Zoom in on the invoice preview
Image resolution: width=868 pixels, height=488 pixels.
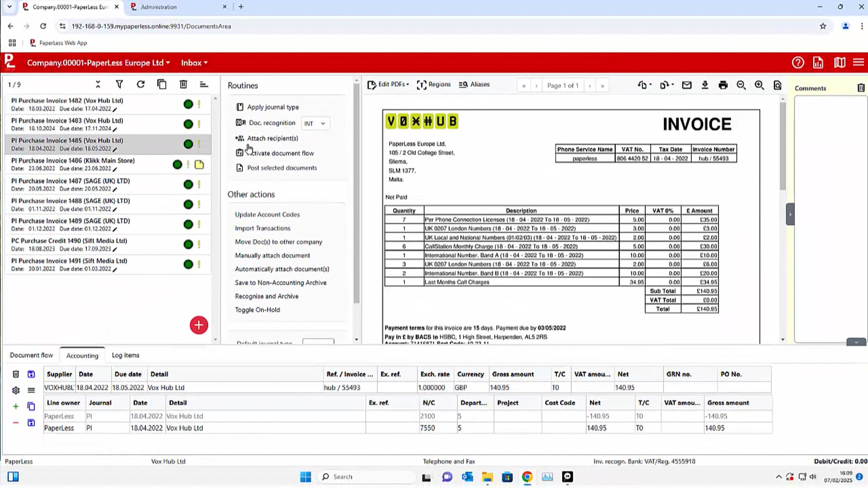(759, 85)
